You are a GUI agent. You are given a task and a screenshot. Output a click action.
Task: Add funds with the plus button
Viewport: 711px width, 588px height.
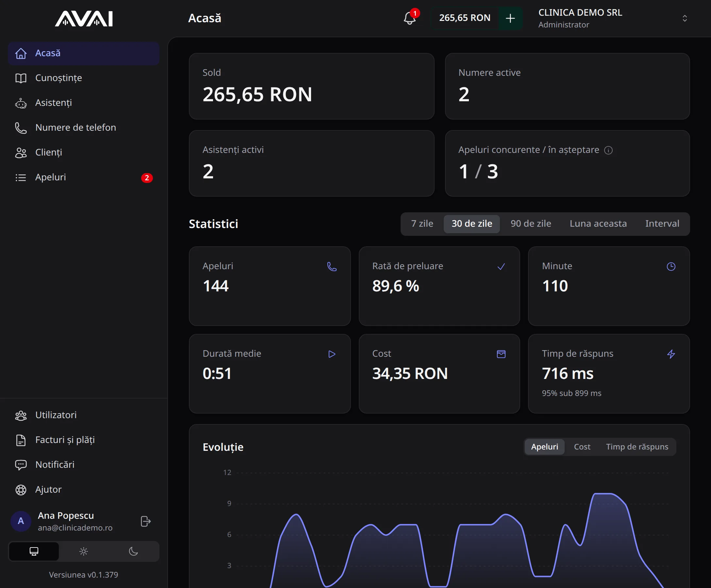click(x=510, y=18)
